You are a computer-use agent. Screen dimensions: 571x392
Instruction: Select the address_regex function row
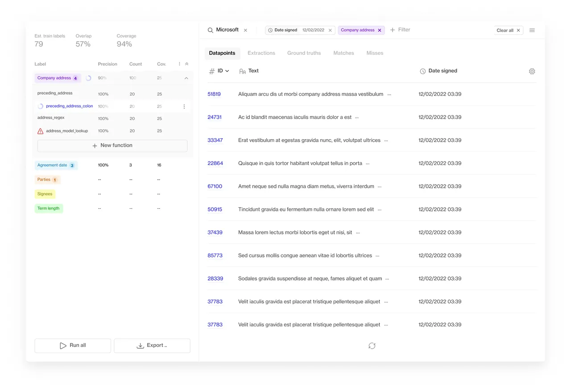(x=112, y=118)
